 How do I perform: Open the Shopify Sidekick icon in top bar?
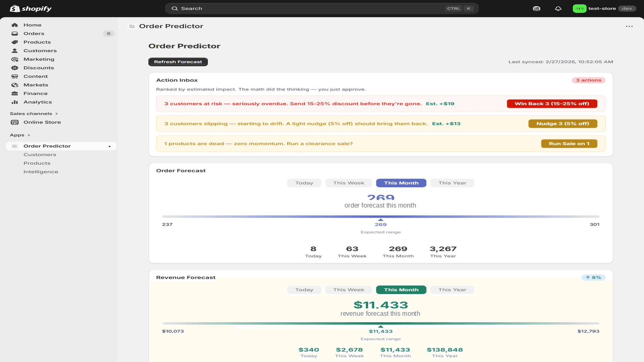[537, 8]
